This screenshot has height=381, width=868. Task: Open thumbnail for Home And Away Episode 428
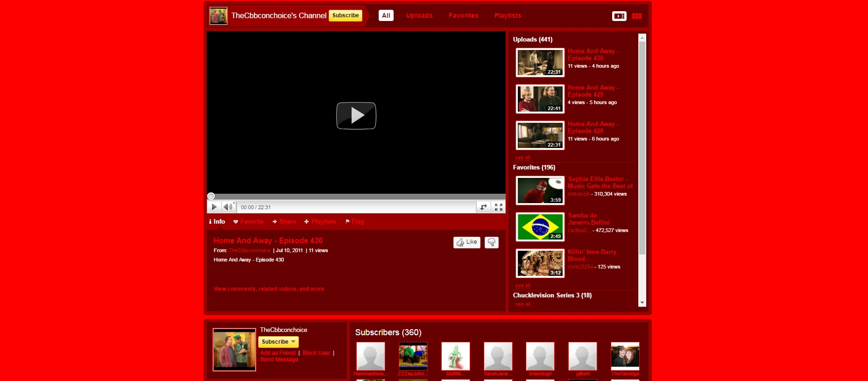click(540, 135)
